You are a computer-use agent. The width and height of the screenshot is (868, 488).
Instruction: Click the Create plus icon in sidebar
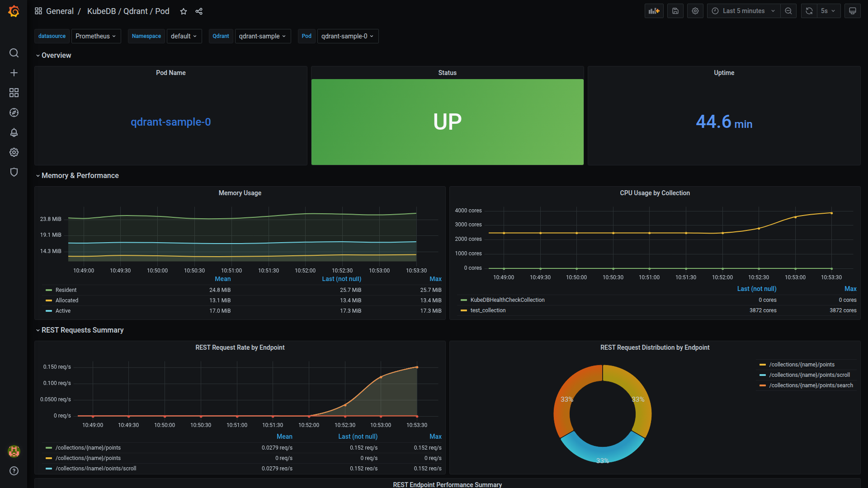coord(14,73)
